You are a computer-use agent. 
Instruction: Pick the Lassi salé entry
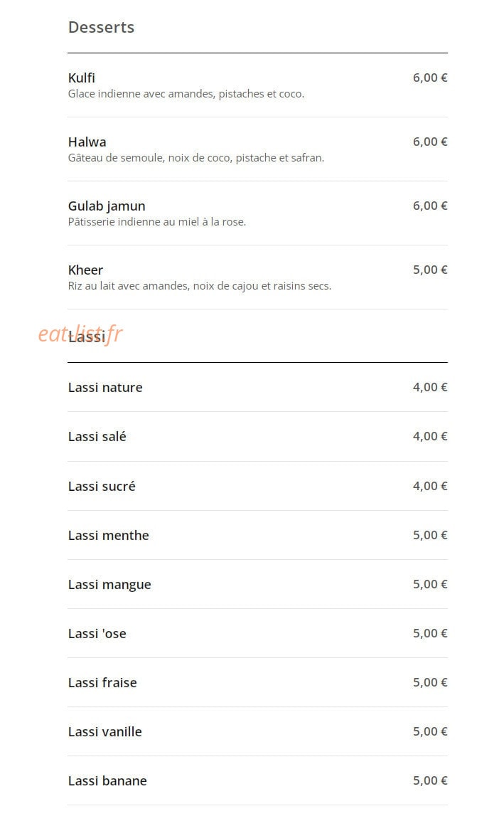(257, 437)
